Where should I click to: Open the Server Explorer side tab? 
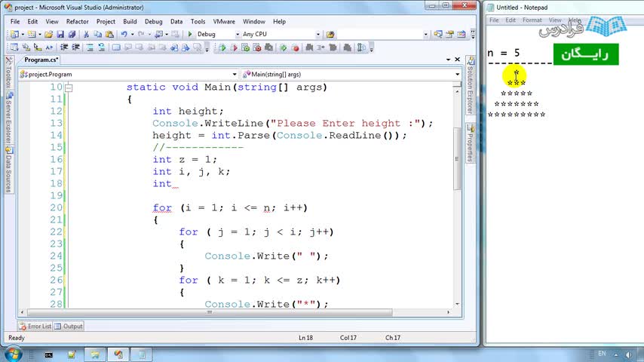(8, 118)
